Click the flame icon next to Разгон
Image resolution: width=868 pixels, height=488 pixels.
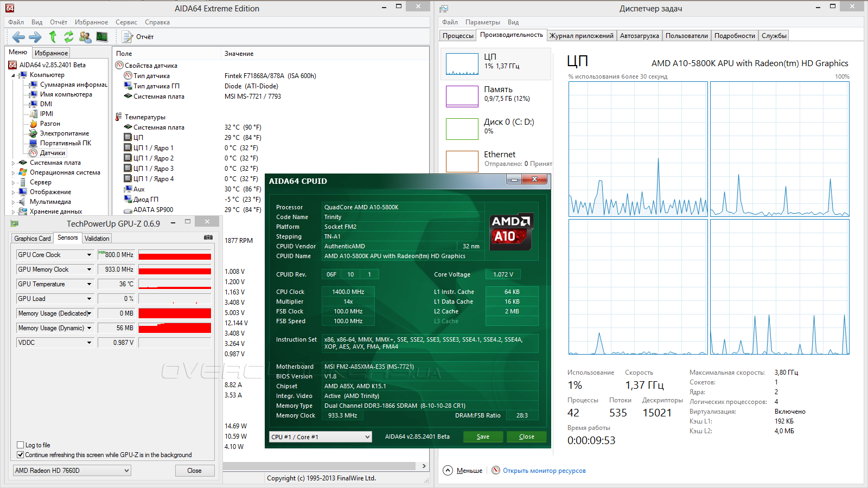[x=33, y=124]
